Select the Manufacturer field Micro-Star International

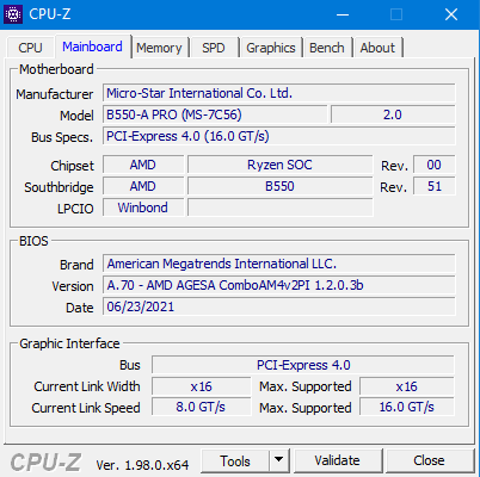click(x=279, y=93)
